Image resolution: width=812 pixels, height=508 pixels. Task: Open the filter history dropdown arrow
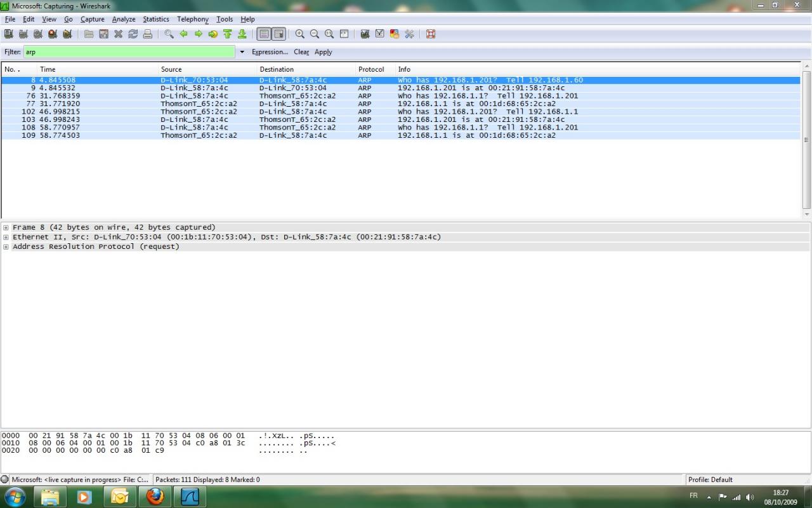pyautogui.click(x=242, y=52)
